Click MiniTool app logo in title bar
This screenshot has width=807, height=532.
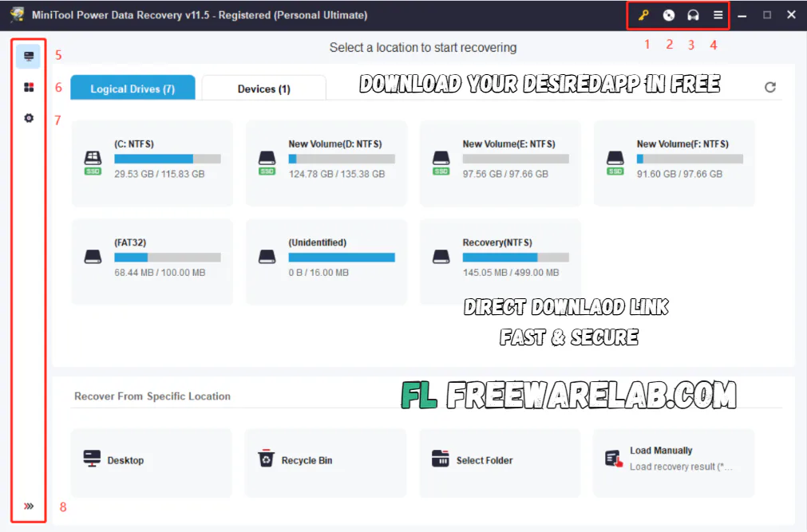point(18,14)
